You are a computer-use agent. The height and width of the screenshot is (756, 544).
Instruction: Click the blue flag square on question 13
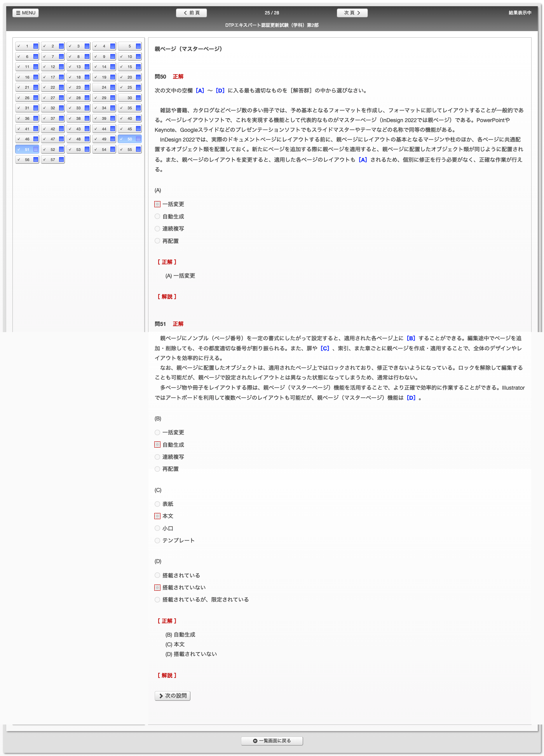[87, 67]
